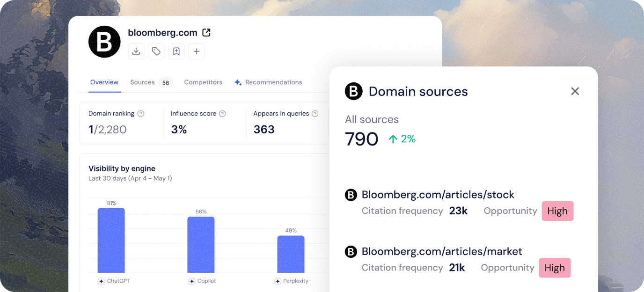This screenshot has width=644, height=292.
Task: Click the Influence score value 3%
Action: [179, 130]
